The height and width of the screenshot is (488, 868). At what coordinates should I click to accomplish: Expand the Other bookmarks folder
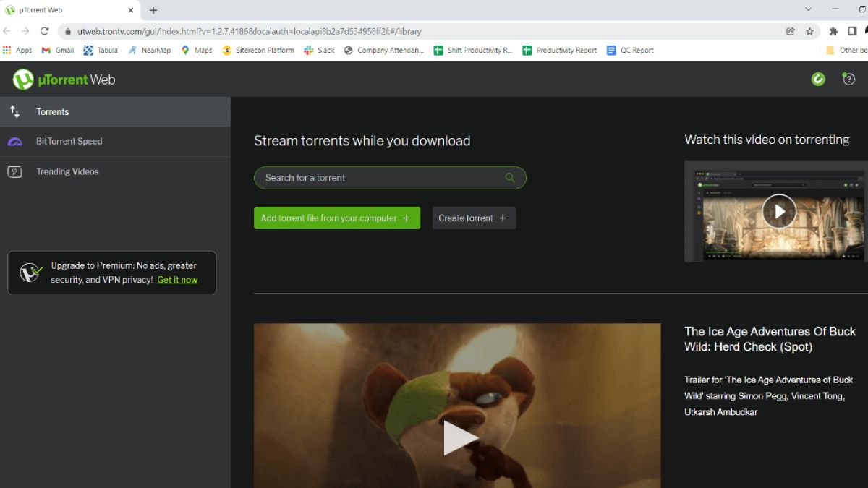(851, 50)
